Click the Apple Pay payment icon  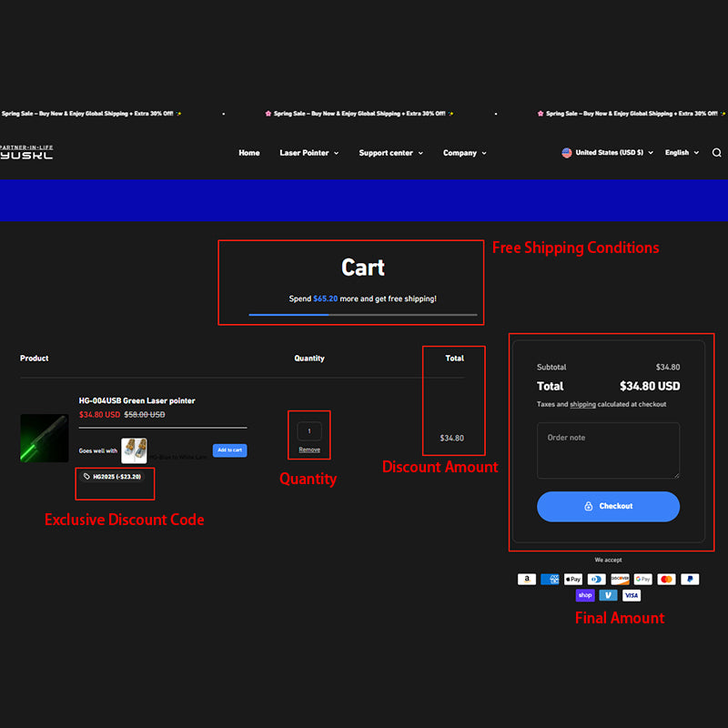(x=573, y=579)
